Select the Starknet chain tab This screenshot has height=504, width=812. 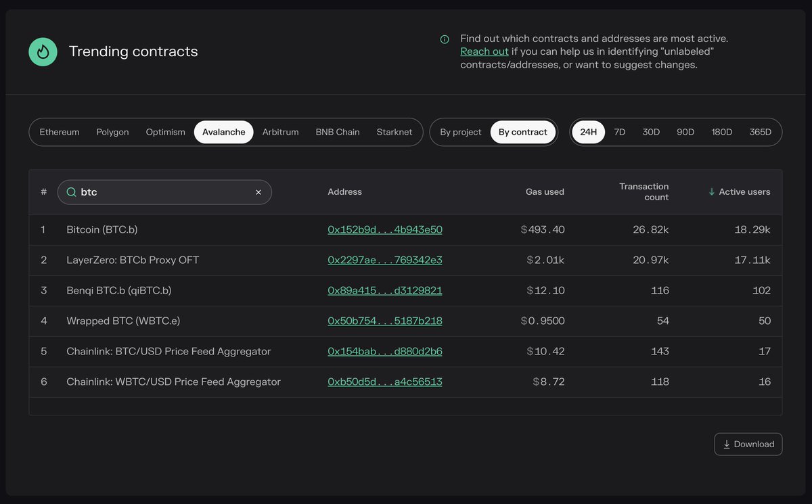pos(394,132)
